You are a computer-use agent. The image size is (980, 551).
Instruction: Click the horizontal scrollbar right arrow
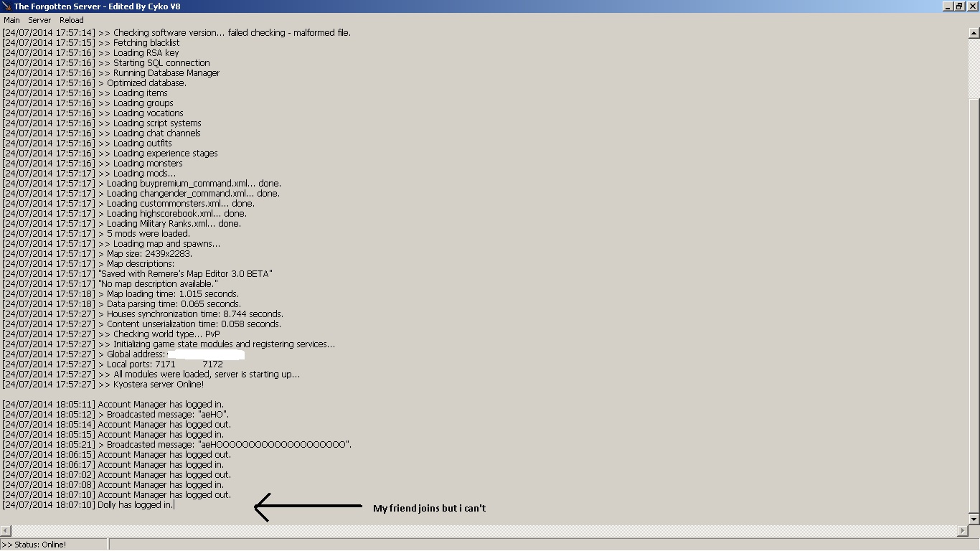tap(962, 530)
